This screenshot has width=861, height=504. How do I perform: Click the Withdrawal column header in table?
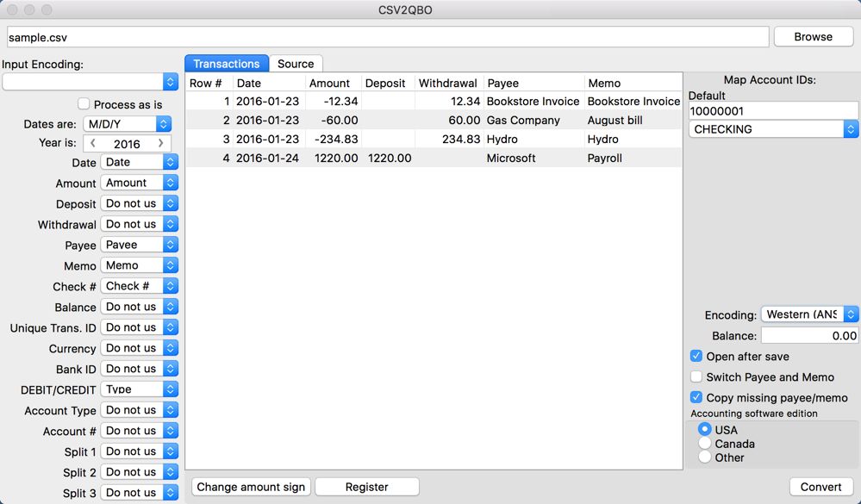[449, 83]
